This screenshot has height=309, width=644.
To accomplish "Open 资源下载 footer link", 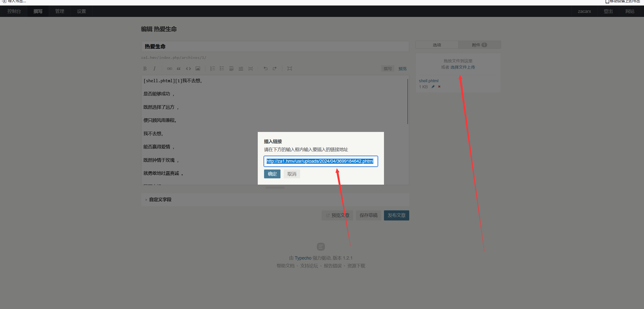I will tap(356, 266).
